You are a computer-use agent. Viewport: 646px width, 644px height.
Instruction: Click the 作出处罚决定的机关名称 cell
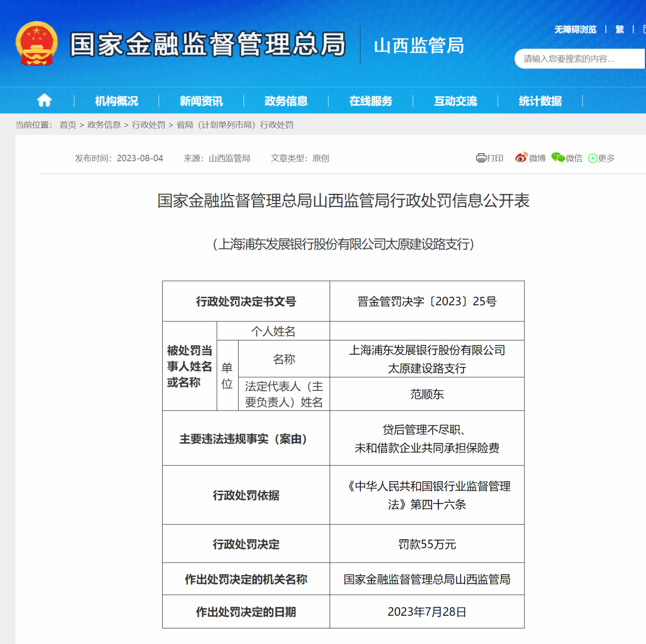[x=246, y=579]
